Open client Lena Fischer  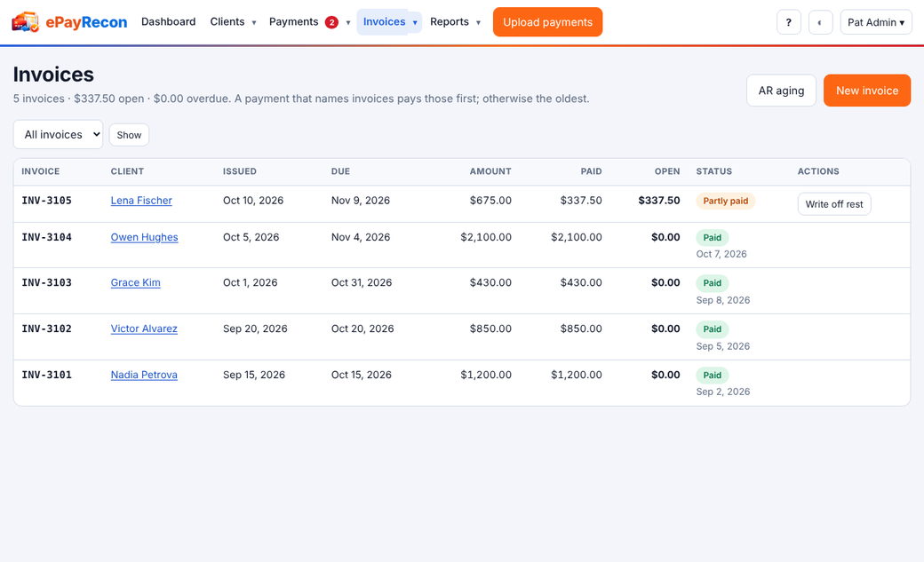point(141,201)
